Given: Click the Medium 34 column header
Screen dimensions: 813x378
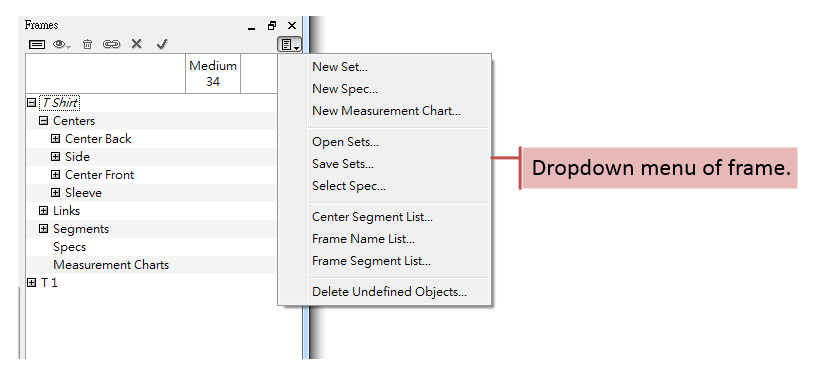Looking at the screenshot, I should (213, 73).
